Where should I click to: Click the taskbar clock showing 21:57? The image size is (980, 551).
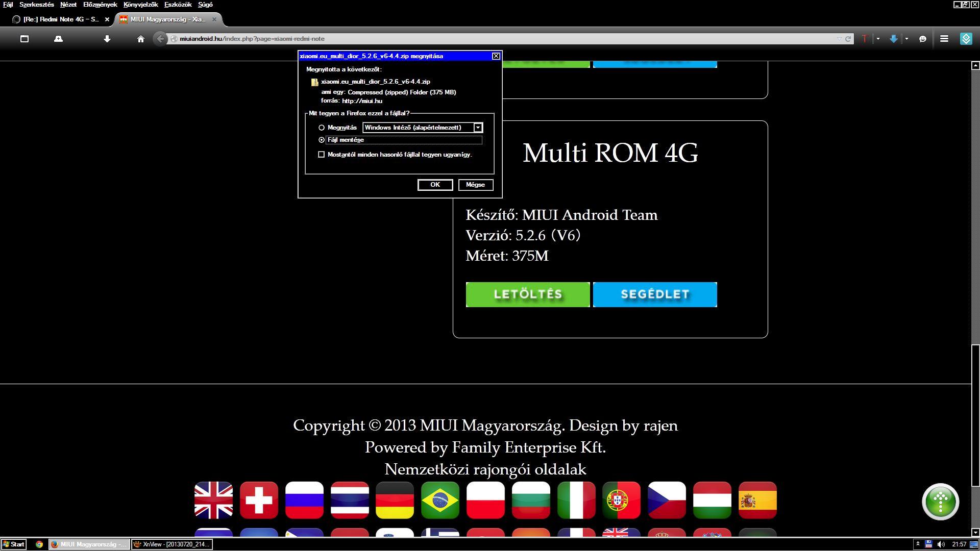[x=959, y=544]
